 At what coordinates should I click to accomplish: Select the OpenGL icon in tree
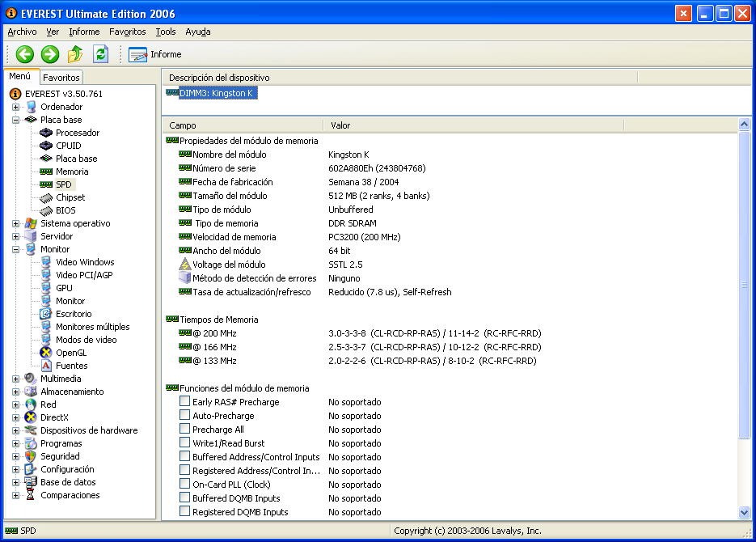[46, 353]
